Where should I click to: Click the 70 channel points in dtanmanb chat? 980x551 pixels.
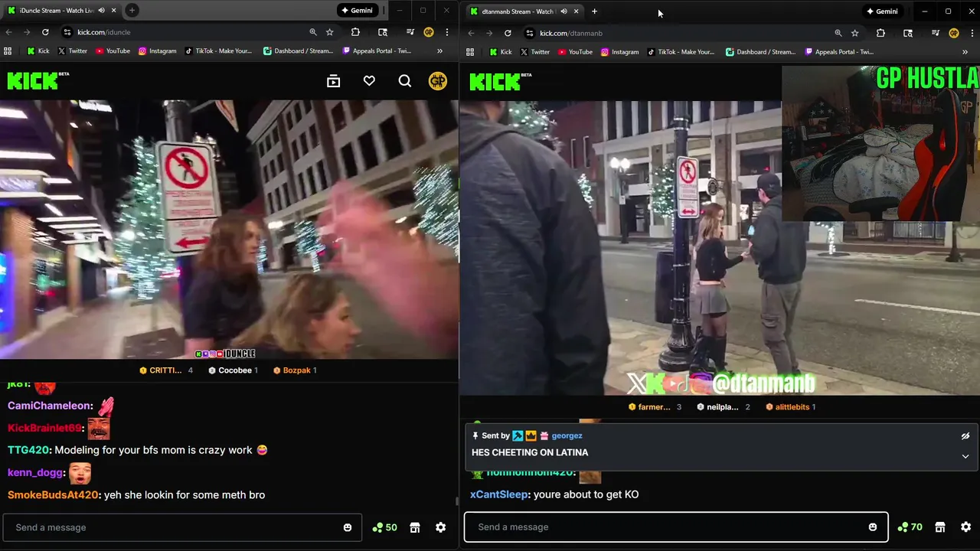tap(910, 527)
